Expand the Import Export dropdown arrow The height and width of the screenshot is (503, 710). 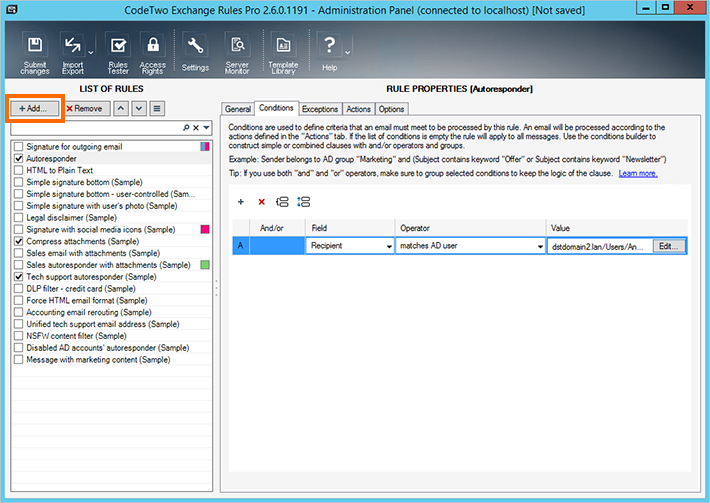(x=91, y=53)
